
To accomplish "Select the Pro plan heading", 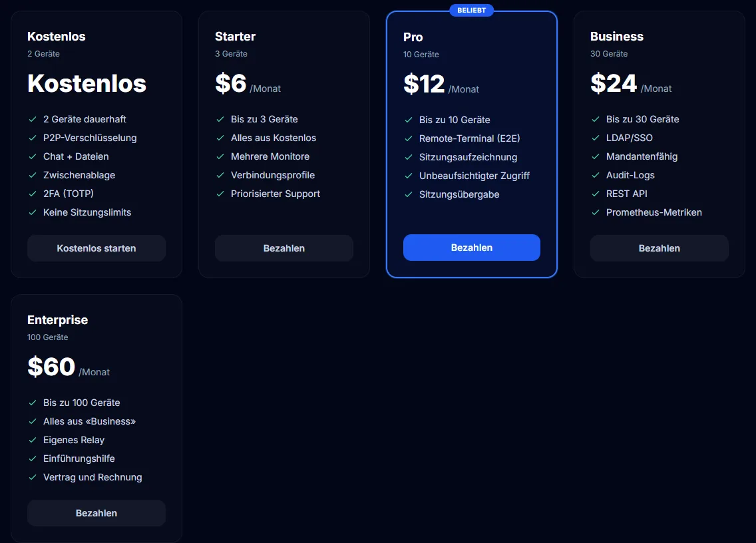I will point(413,37).
